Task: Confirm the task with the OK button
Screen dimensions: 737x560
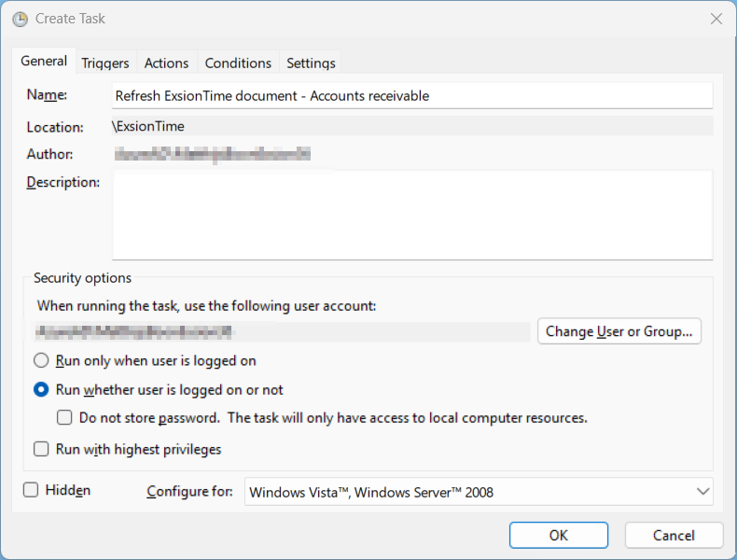Action: pyautogui.click(x=558, y=535)
